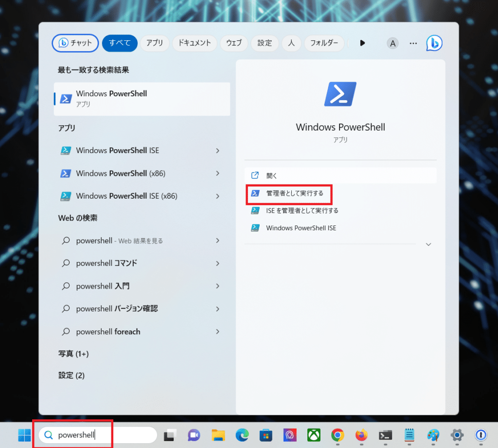Open the 1Password icon in the taskbar
The height and width of the screenshot is (448, 498).
[481, 435]
